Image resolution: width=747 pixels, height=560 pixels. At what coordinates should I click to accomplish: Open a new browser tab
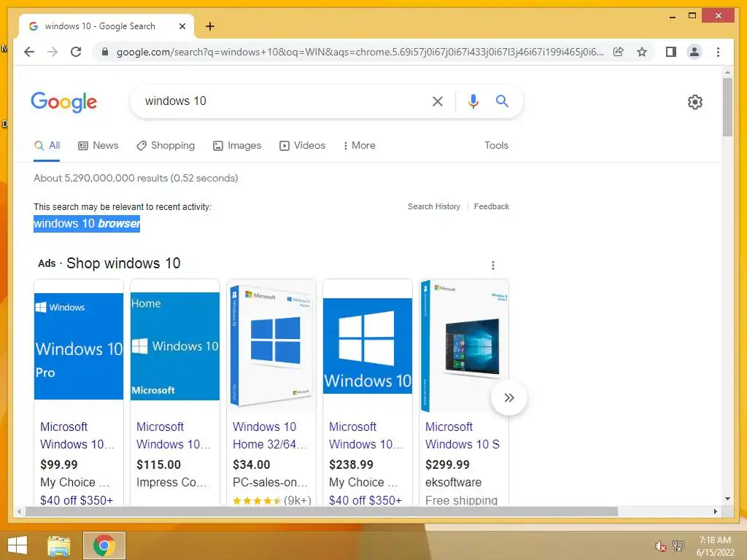(x=210, y=26)
